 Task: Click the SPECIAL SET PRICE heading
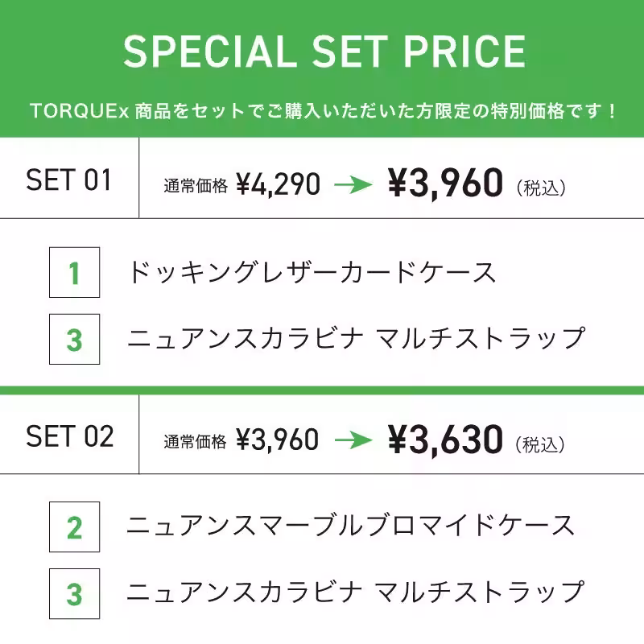coord(324,52)
